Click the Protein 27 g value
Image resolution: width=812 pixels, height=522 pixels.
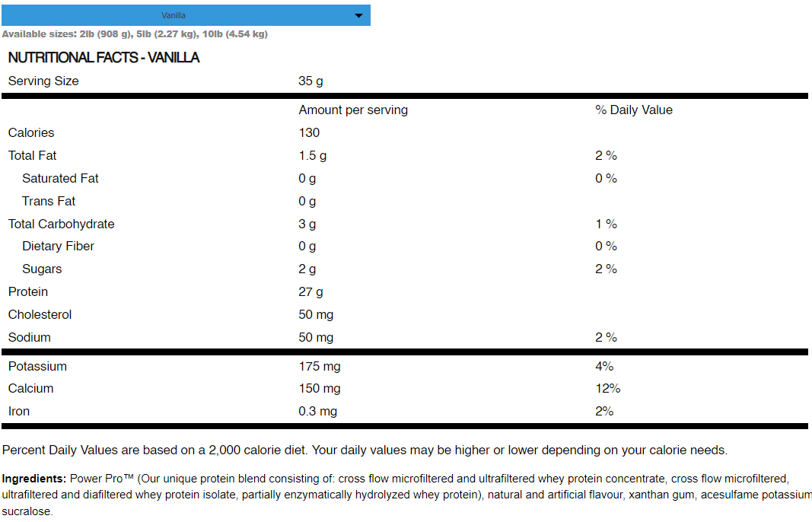[x=310, y=291]
